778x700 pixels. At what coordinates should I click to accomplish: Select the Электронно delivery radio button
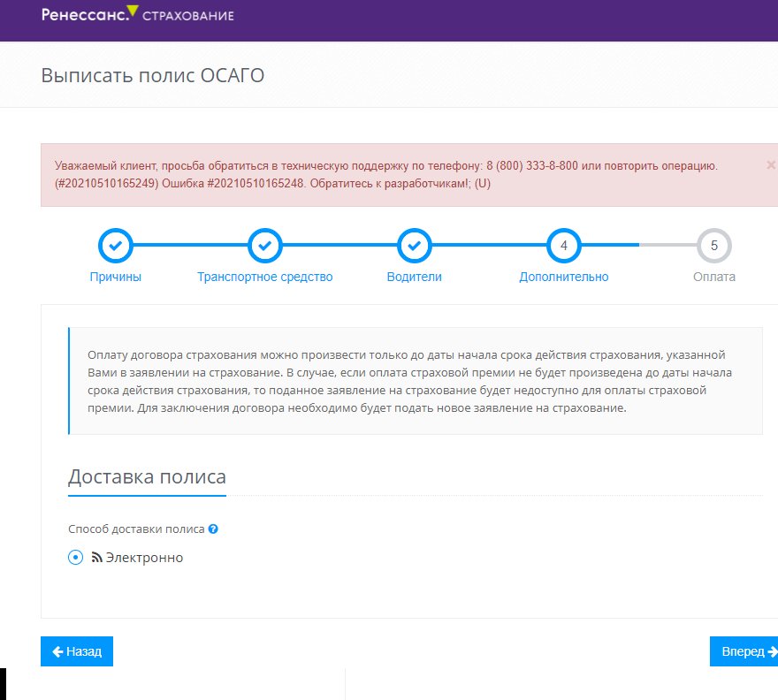(x=75, y=557)
